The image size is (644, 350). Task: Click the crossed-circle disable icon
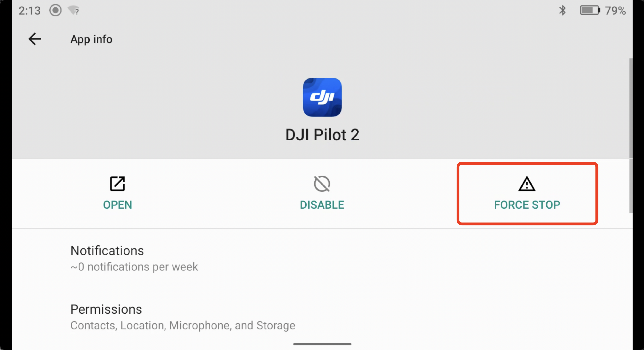tap(322, 184)
